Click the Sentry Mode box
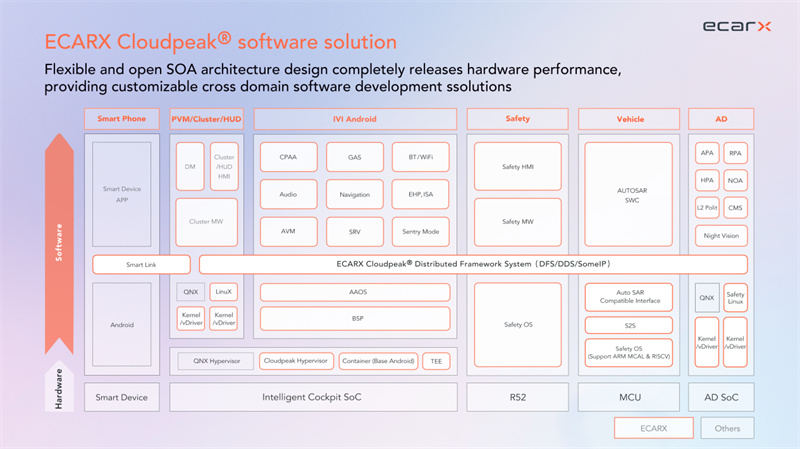This screenshot has height=449, width=800. point(420,231)
